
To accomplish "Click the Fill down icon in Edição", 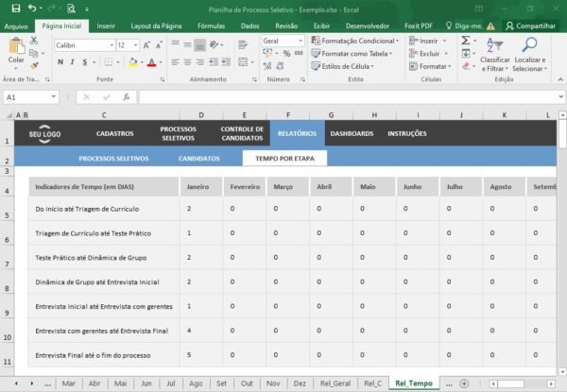I will point(466,54).
